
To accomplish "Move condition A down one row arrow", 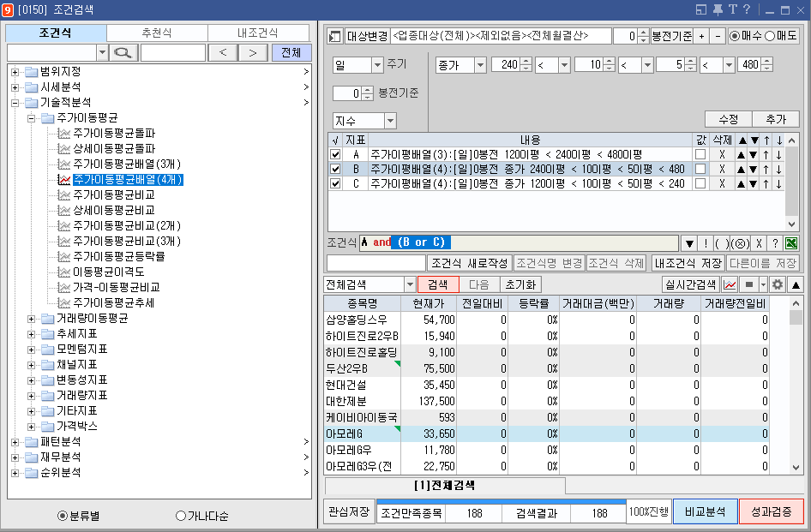I will pyautogui.click(x=779, y=154).
